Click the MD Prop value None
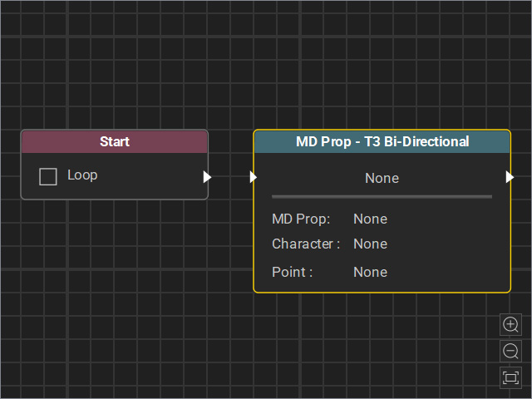Viewport: 532px width, 399px height. click(370, 219)
